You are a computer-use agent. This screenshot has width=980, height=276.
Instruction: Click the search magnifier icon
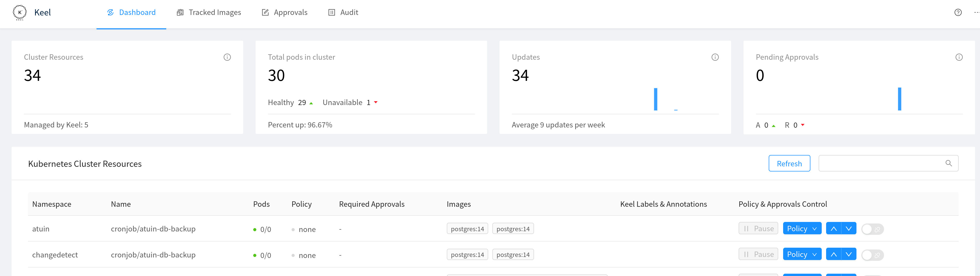(948, 163)
